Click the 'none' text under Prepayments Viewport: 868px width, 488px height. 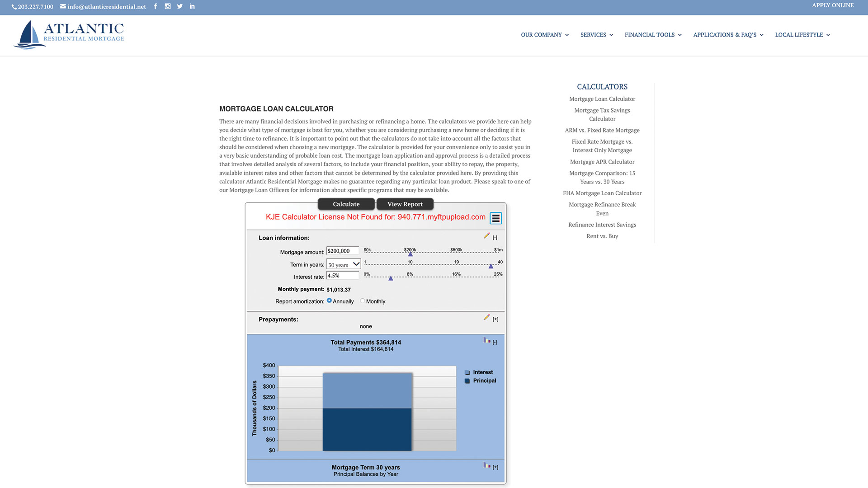366,326
